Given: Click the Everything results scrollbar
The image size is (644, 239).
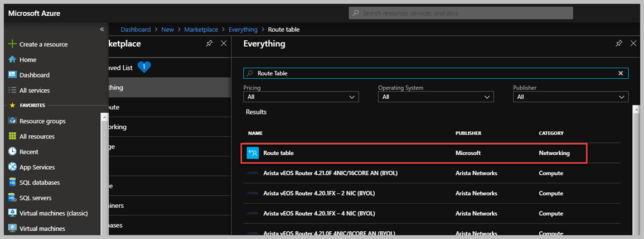Looking at the screenshot, I should [636, 170].
